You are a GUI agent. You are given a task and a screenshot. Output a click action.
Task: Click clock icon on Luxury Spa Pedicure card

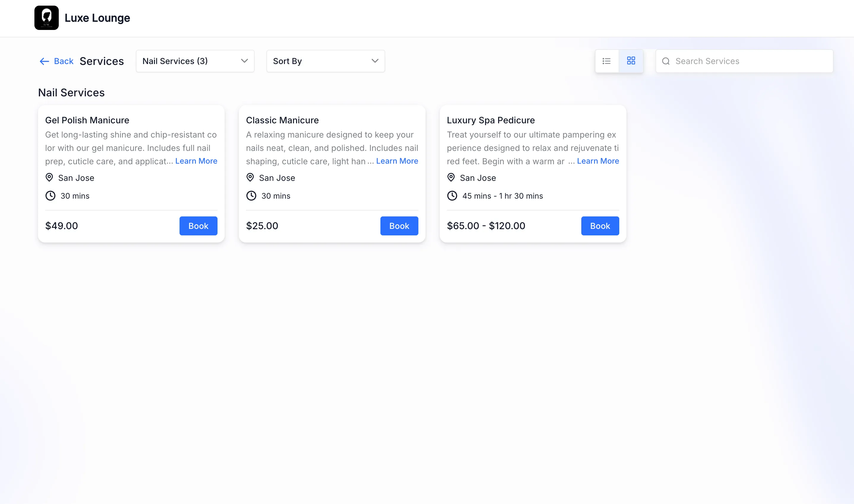(x=452, y=196)
